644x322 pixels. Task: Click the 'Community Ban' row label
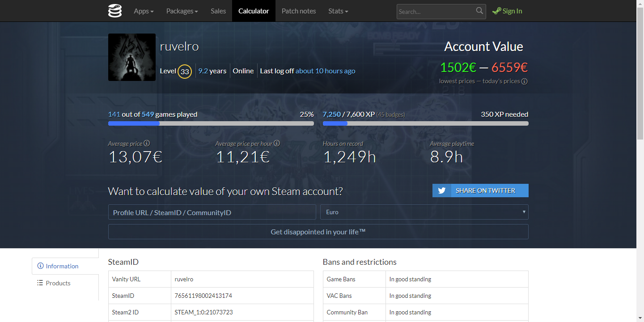click(x=347, y=312)
